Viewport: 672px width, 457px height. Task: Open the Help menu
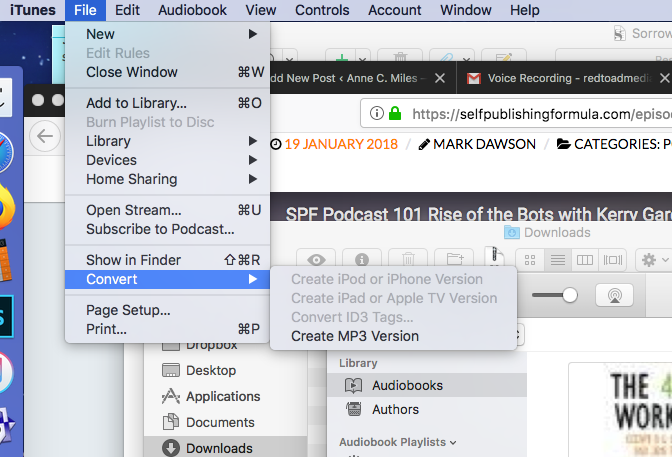tap(525, 10)
